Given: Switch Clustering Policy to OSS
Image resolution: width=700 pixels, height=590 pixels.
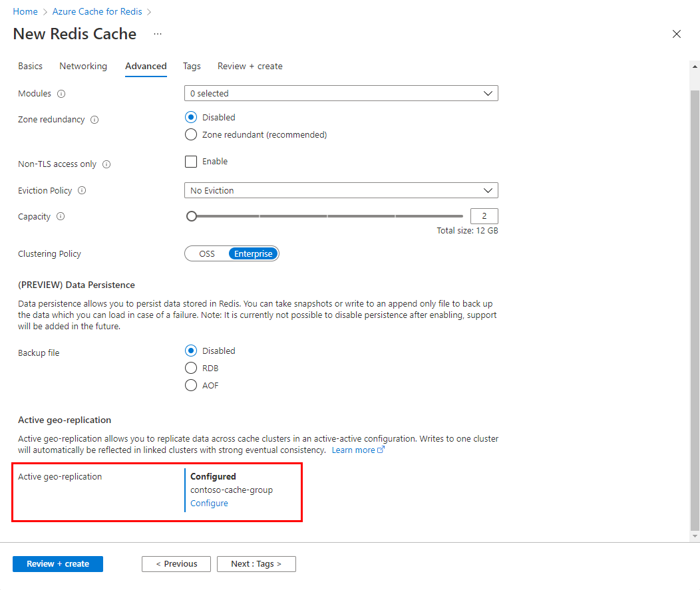Looking at the screenshot, I should [x=206, y=253].
